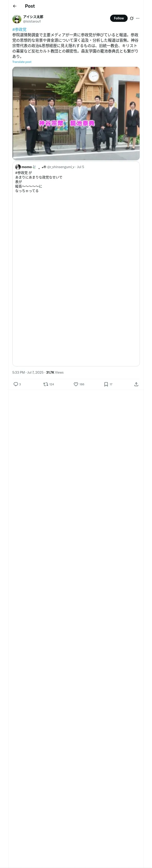Viewport: 152px width, 868px height.
Task: Open the @isistarou1 handle link
Action: click(32, 22)
